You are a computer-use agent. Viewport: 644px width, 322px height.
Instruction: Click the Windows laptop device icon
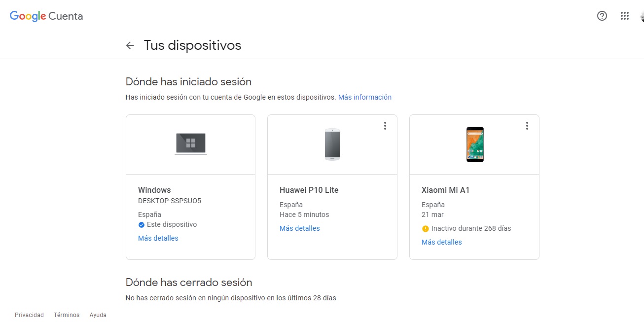(x=191, y=144)
